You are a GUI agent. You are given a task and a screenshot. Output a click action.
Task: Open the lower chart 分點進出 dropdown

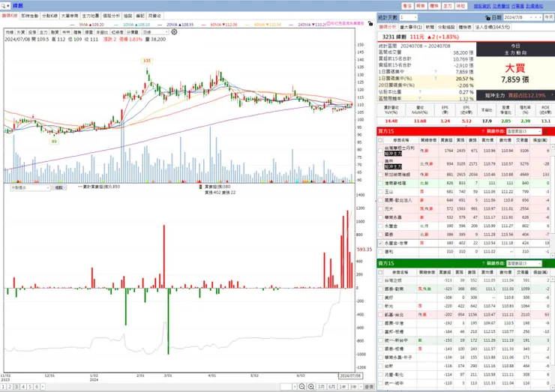(x=30, y=187)
